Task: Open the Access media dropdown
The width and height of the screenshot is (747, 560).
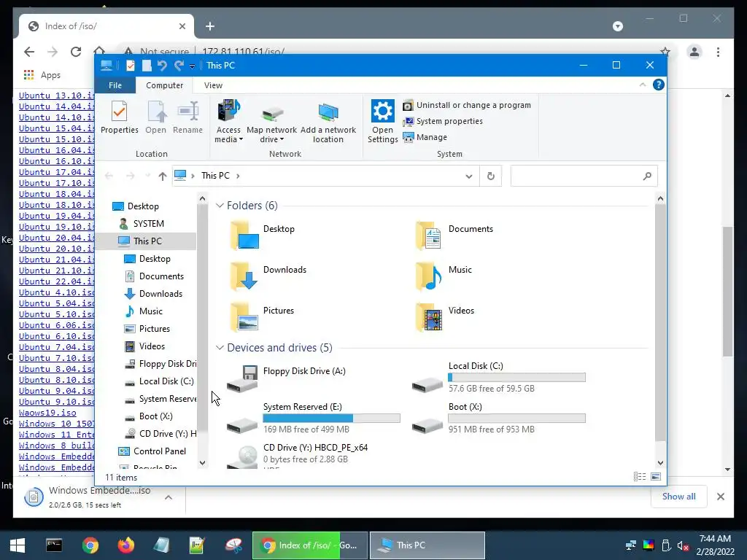Action: 228,122
